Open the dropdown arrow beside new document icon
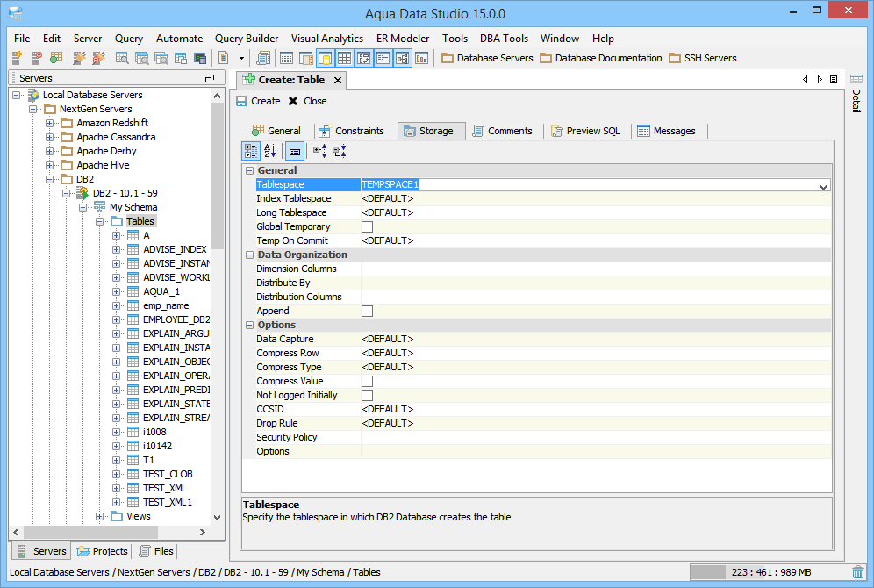The image size is (874, 588). 241,58
